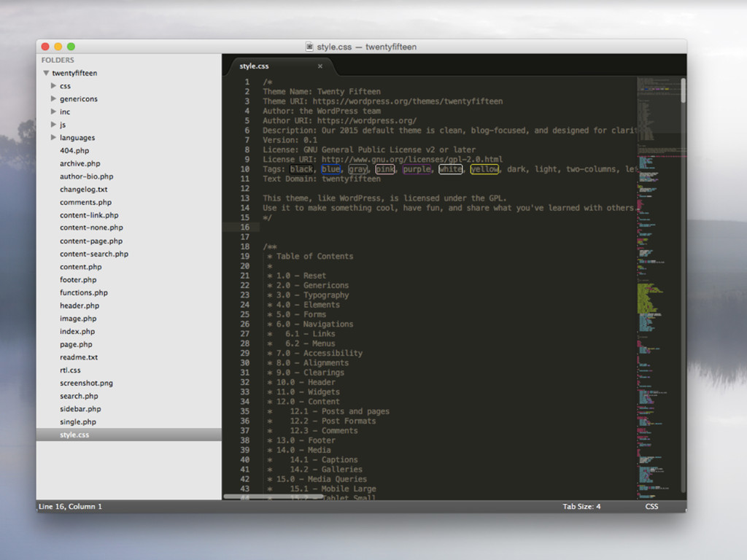Image resolution: width=747 pixels, height=560 pixels.
Task: Click the vertical editor scrollbar
Action: (683, 90)
